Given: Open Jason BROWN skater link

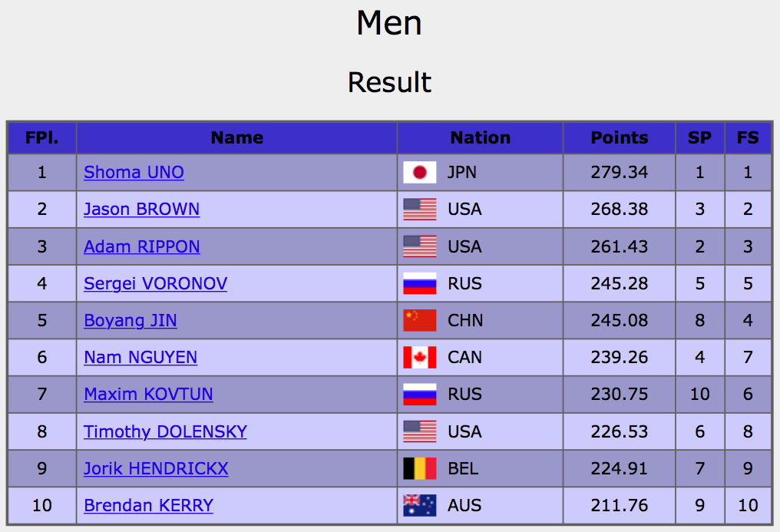Looking at the screenshot, I should point(141,209).
